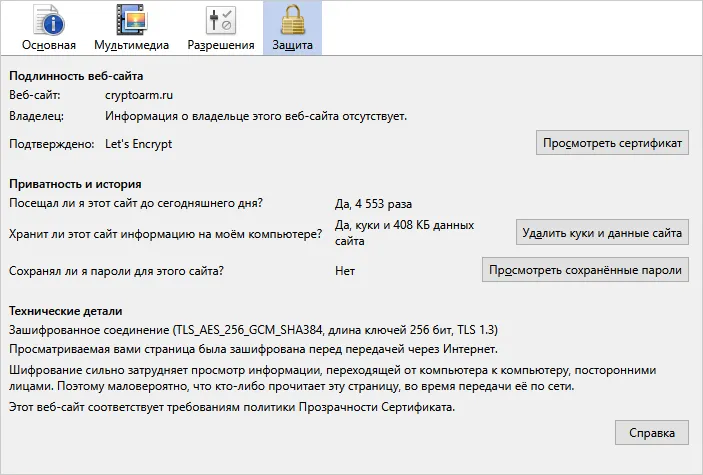Switch to the Основная tab label
This screenshot has width=703, height=475.
49,45
